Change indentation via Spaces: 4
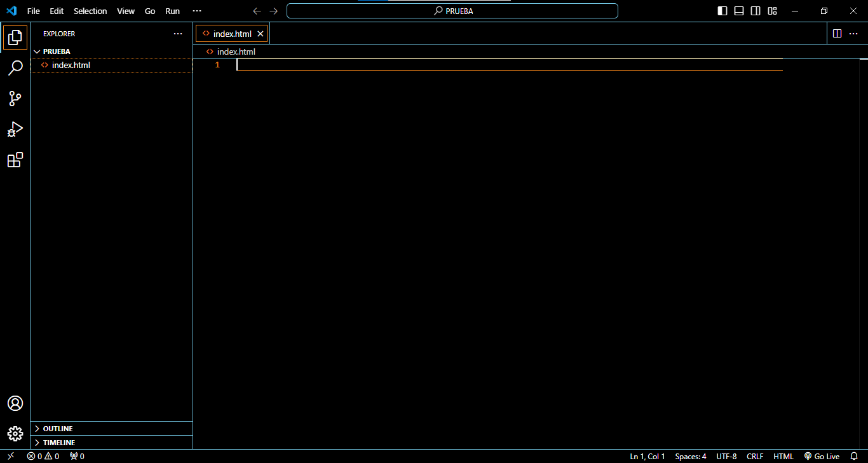The width and height of the screenshot is (868, 463). click(x=691, y=456)
